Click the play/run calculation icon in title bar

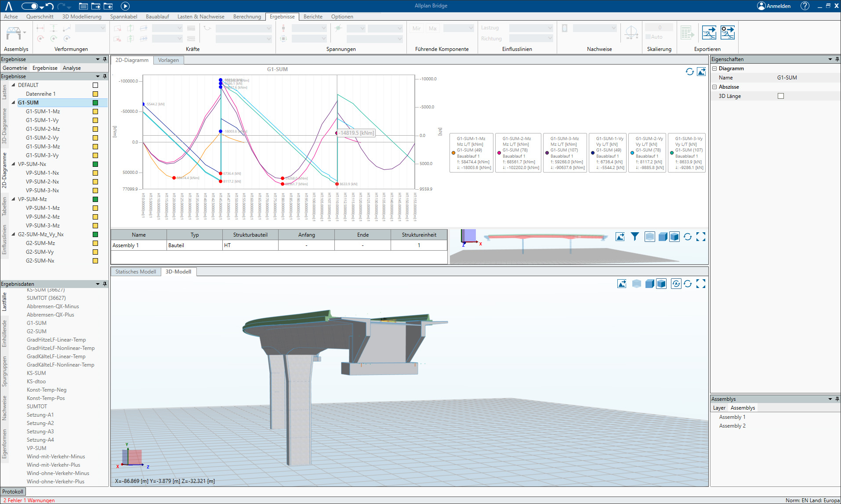coord(125,6)
